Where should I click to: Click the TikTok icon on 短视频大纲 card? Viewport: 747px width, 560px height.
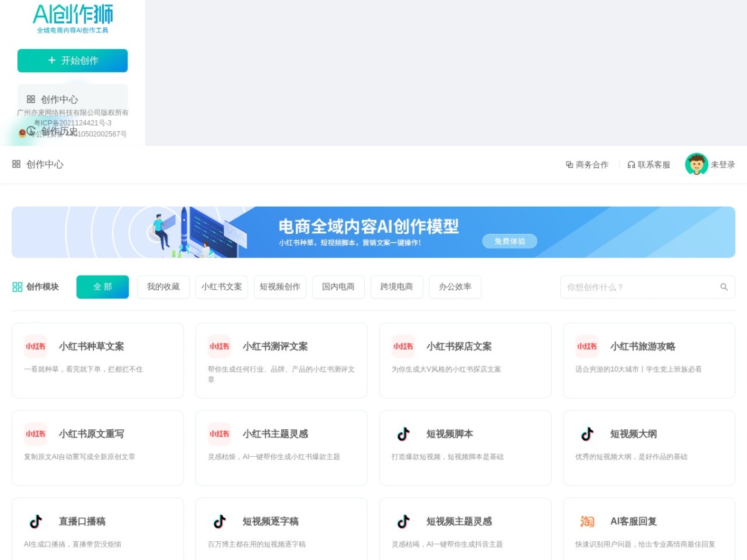pyautogui.click(x=587, y=434)
